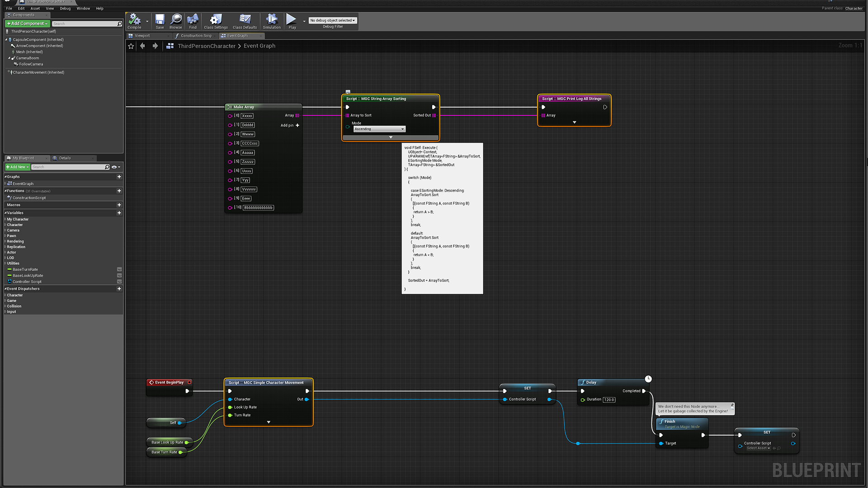The image size is (868, 488).
Task: Navigate back with the left arrow
Action: [x=143, y=46]
